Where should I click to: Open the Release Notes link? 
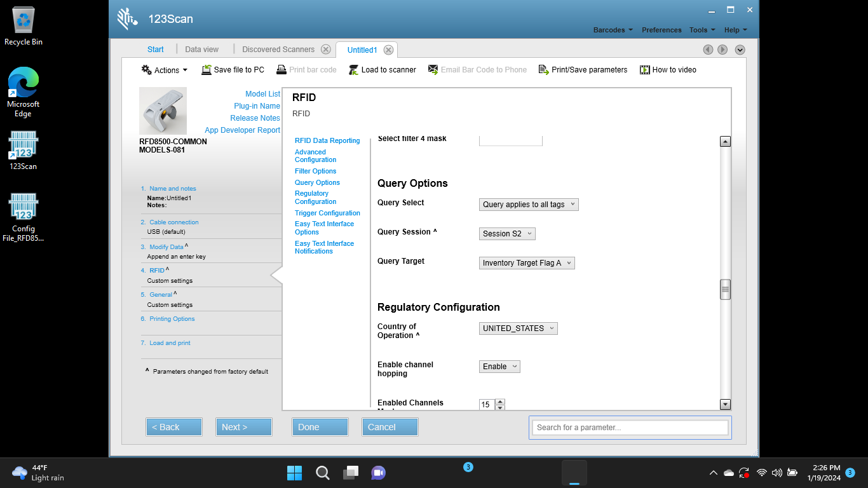pyautogui.click(x=255, y=118)
